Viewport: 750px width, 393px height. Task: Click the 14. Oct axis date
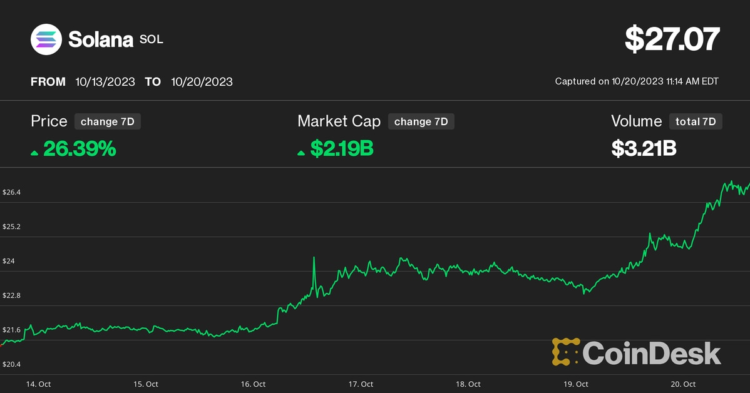tap(38, 384)
